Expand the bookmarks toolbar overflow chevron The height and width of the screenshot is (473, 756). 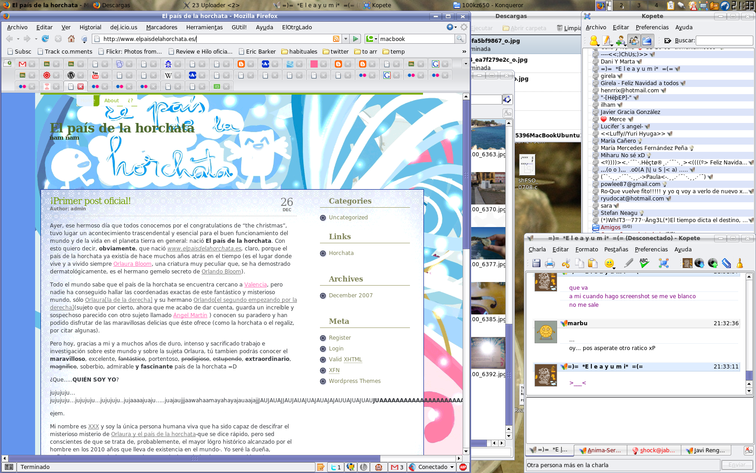point(464,51)
